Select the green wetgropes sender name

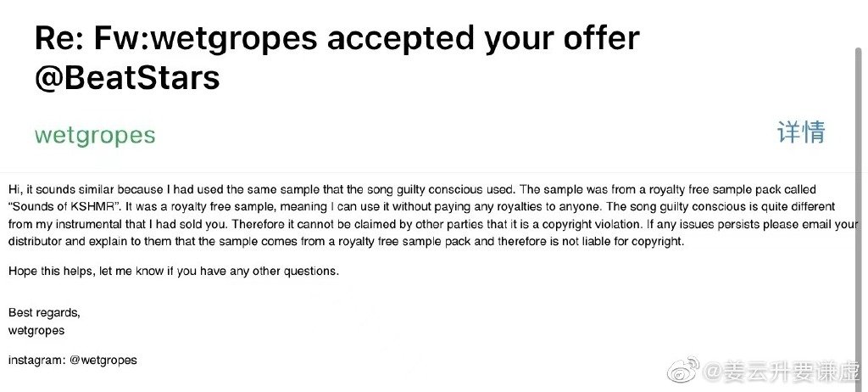tap(95, 136)
